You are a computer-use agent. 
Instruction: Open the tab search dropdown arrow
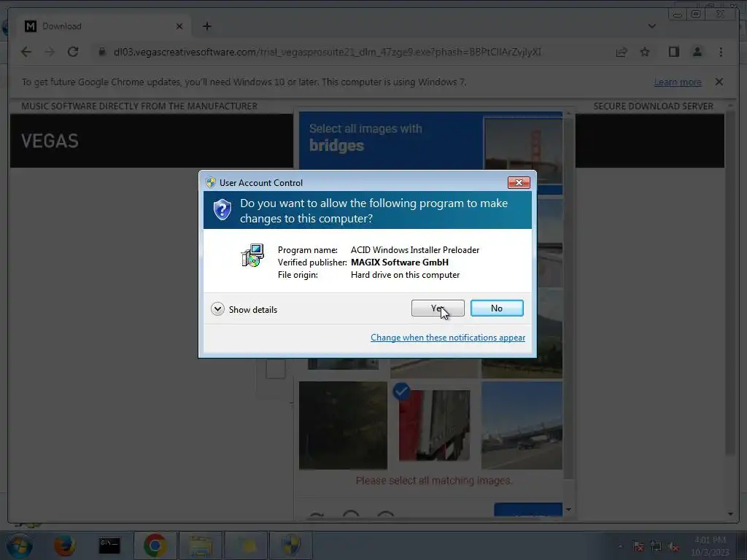pos(651,26)
